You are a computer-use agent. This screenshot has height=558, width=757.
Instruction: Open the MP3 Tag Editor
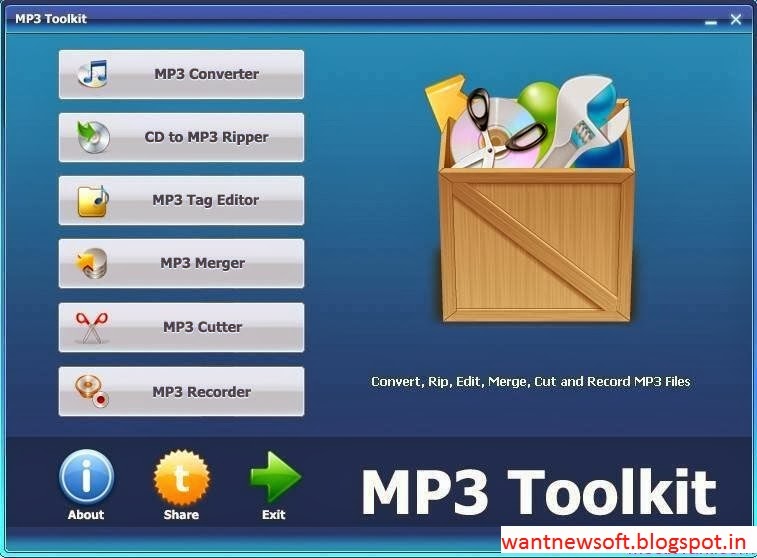(182, 200)
